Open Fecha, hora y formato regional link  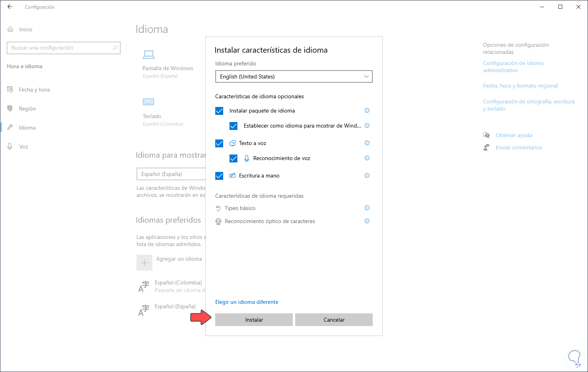[520, 86]
